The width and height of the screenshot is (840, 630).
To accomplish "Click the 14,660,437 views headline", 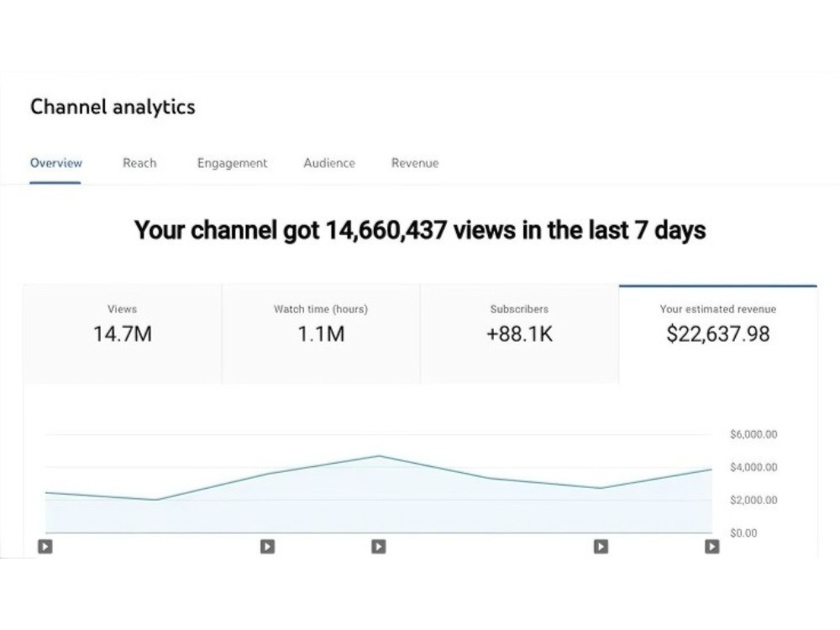I will point(420,230).
